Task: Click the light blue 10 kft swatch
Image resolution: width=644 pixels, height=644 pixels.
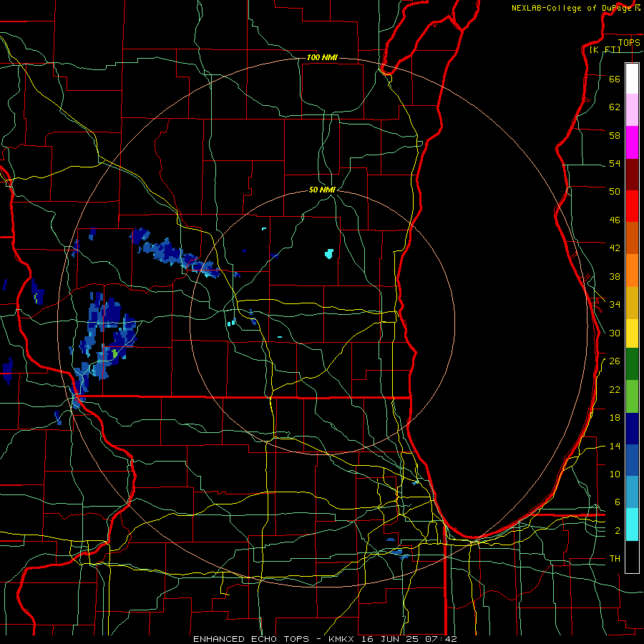Action: (632, 492)
